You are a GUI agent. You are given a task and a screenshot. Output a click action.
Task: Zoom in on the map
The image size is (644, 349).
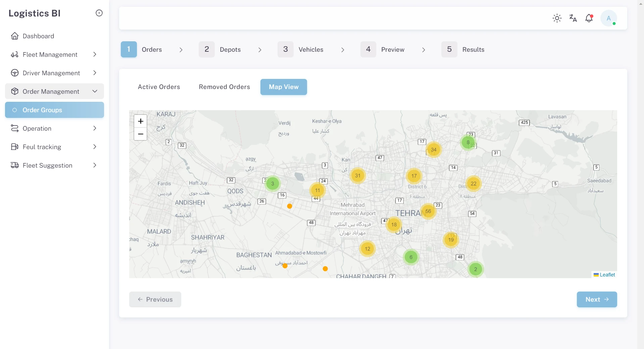(x=141, y=121)
